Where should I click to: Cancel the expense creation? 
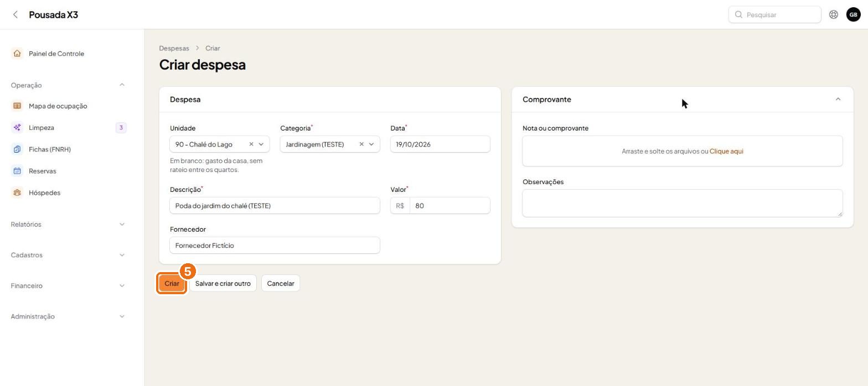coord(281,284)
